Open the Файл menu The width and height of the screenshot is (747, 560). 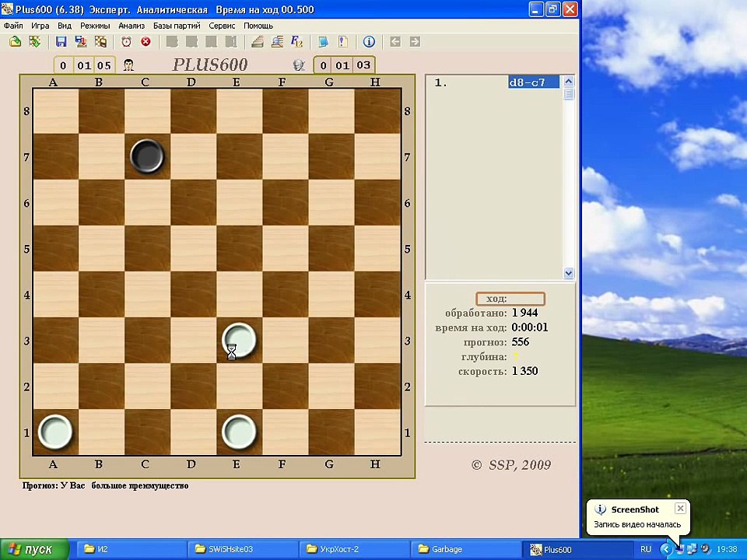tap(13, 26)
